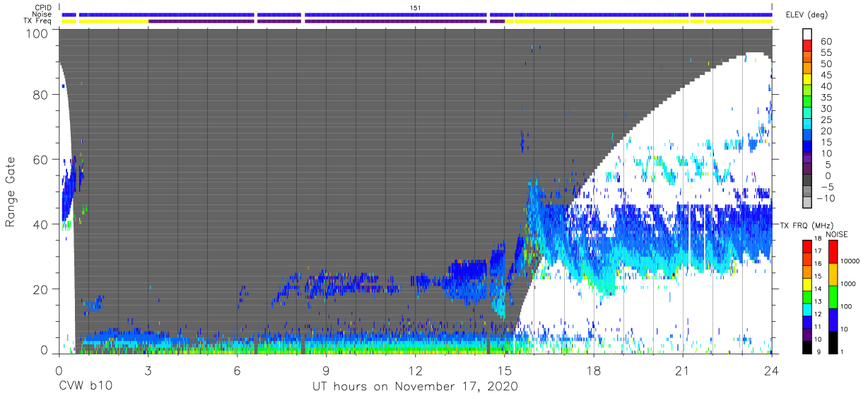
Task: Click the x-axis tick label '12'
Action: [x=415, y=369]
